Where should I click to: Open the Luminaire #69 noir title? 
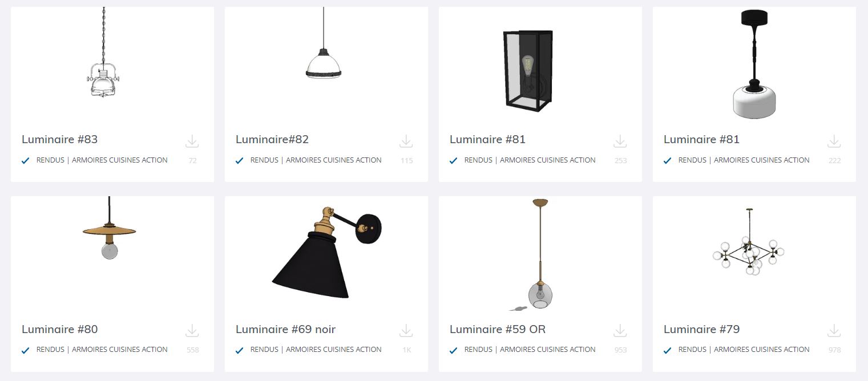[286, 329]
